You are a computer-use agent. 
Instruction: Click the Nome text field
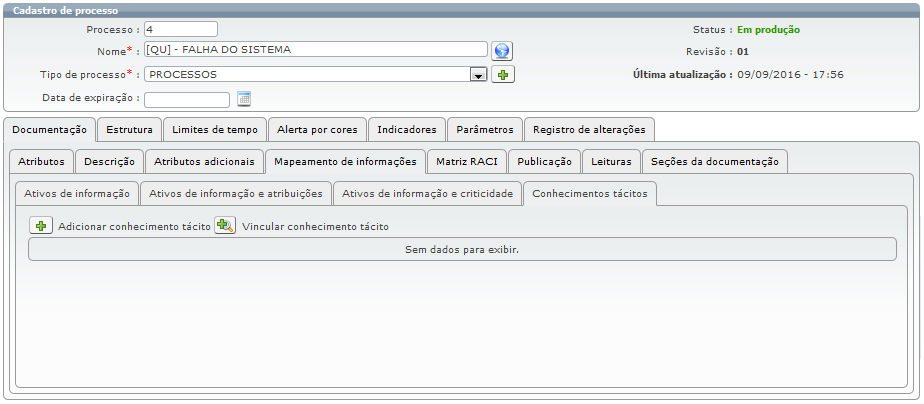[315, 49]
